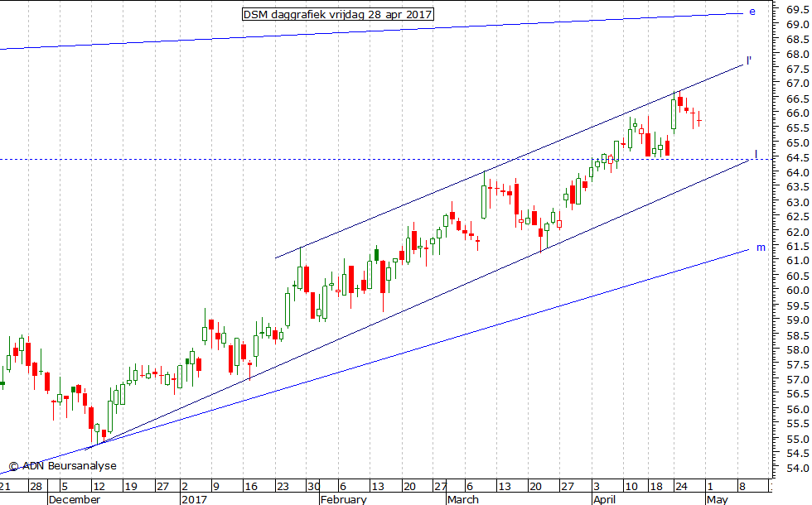Viewport: 812px width, 505px height.
Task: Click date label '6' above February
Action: (x=343, y=487)
